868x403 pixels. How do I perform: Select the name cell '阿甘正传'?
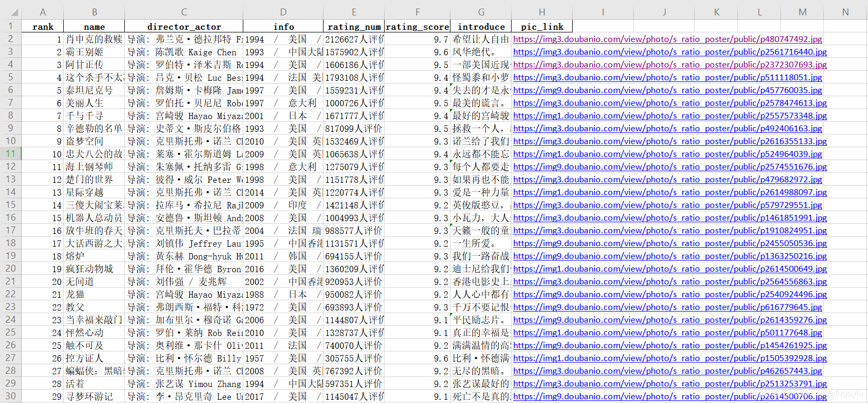(x=94, y=65)
